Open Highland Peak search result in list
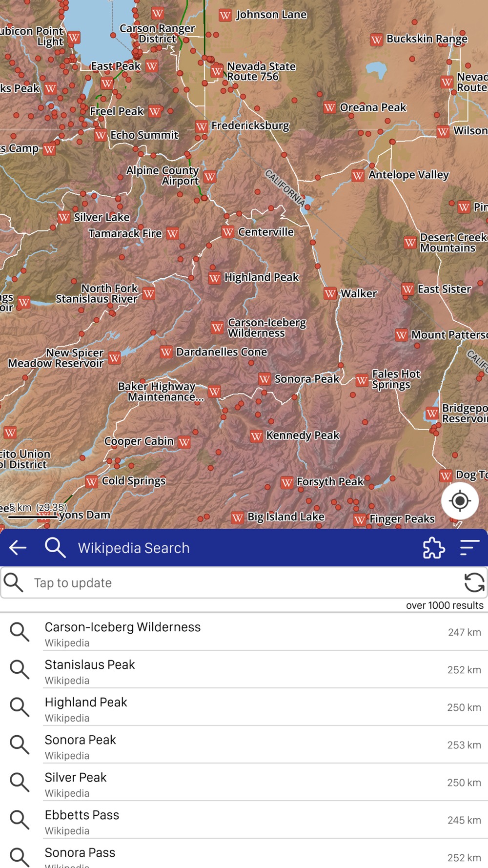 click(244, 707)
